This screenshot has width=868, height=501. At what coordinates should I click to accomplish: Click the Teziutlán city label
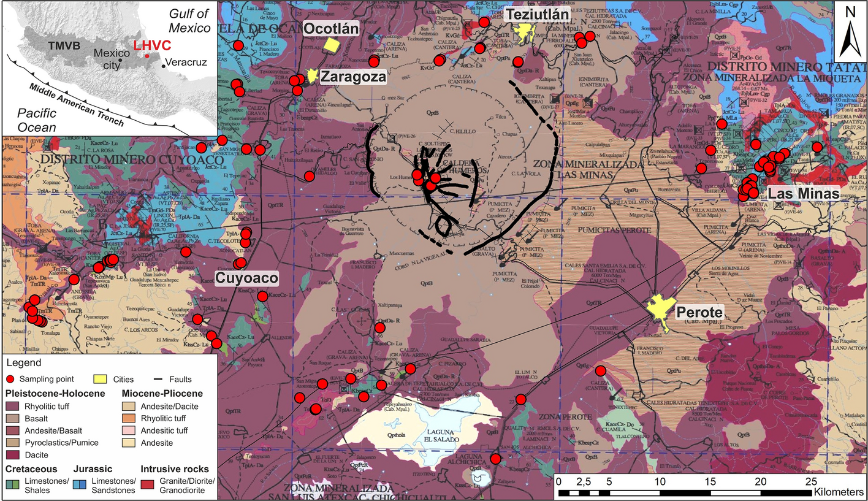538,13
